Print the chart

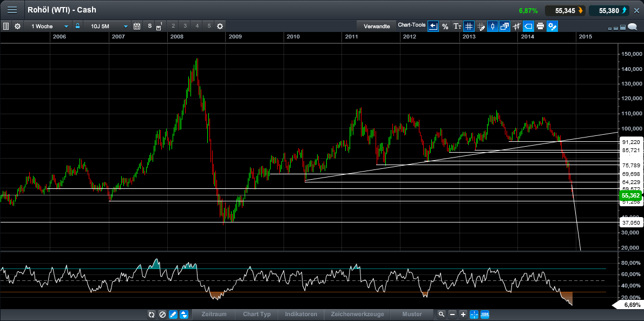point(541,27)
